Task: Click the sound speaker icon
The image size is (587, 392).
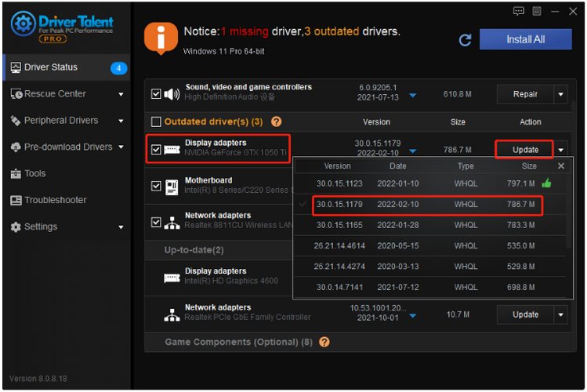Action: click(172, 94)
